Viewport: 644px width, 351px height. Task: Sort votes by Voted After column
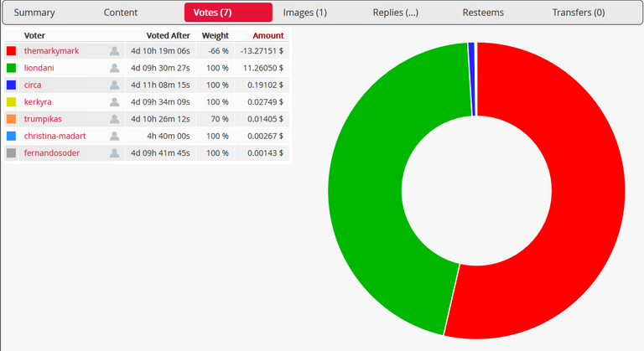(x=168, y=36)
